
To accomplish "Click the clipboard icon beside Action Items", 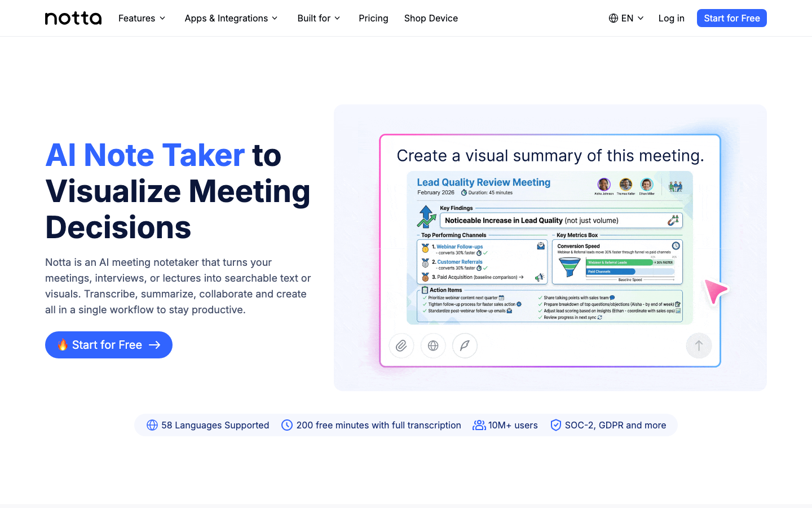I will 425,290.
